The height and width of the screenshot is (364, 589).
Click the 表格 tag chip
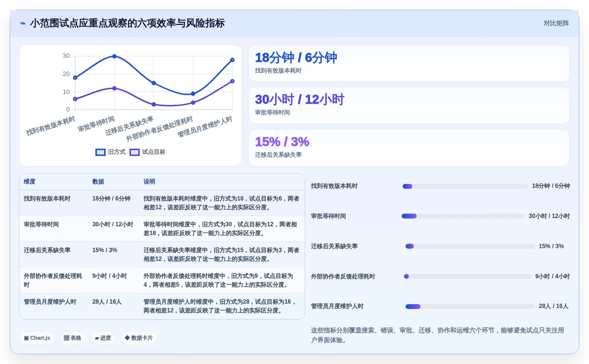click(73, 338)
